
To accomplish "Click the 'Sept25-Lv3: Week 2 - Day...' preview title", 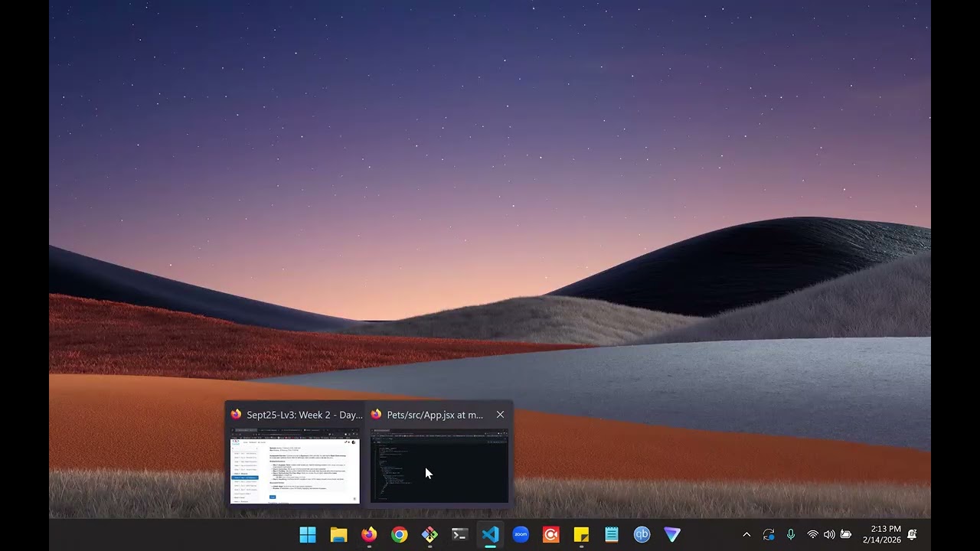I will click(x=305, y=415).
